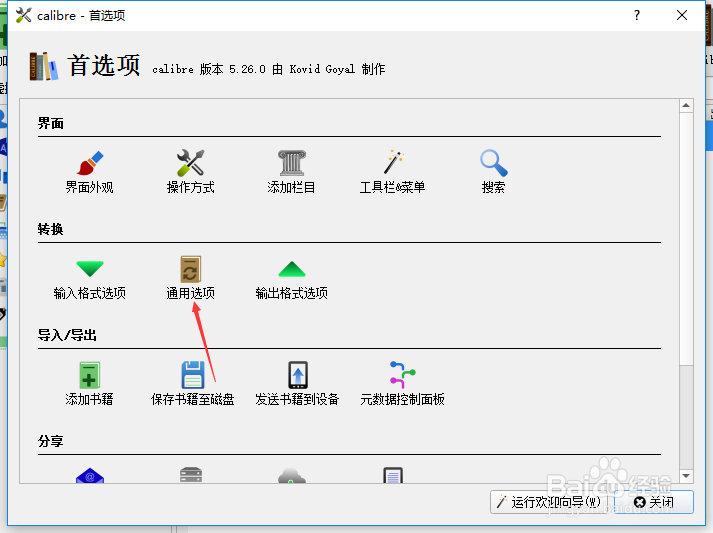Click the server icon under 分享

(x=191, y=475)
